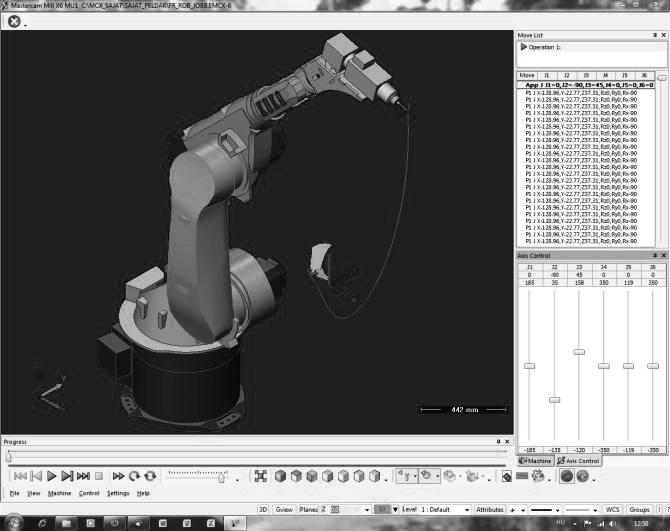Viewport: 670px width, 531px height.
Task: Open the Settings menu
Action: (x=118, y=493)
